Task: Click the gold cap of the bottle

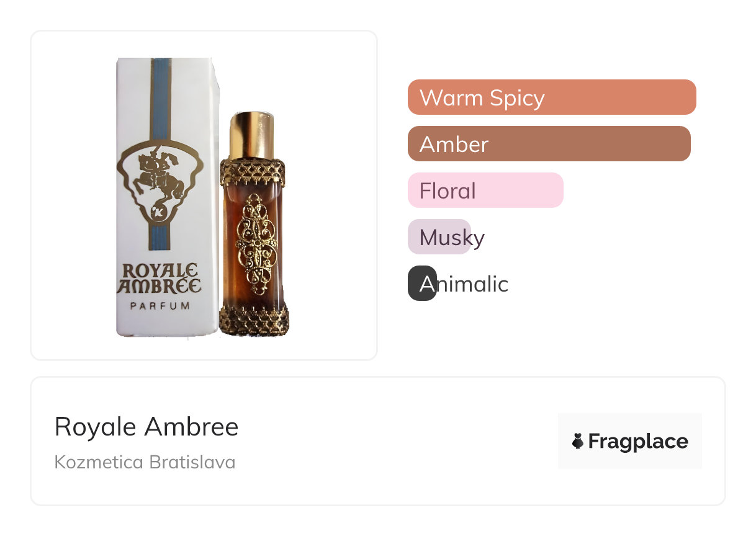Action: click(x=251, y=135)
